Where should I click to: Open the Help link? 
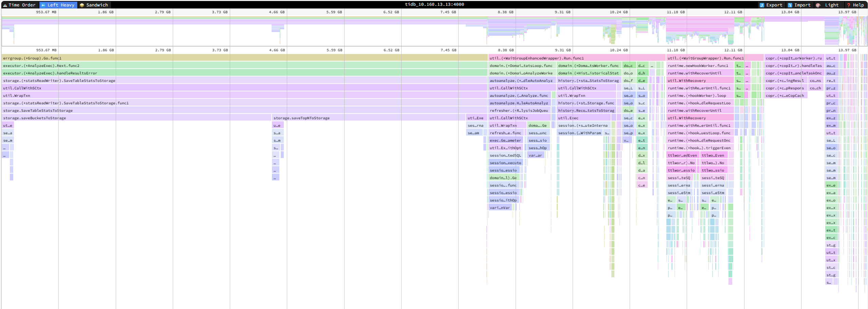pos(855,5)
